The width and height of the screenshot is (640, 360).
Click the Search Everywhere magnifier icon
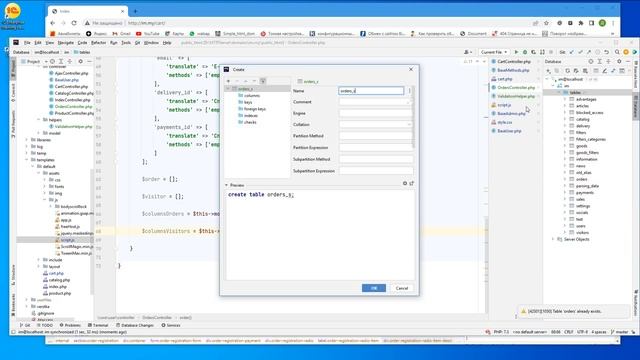click(617, 52)
